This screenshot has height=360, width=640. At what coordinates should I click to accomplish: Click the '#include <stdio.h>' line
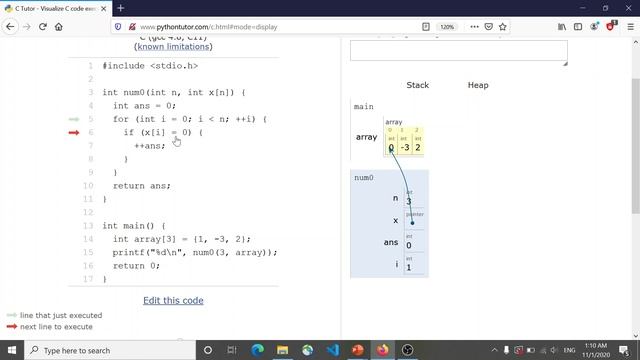tap(150, 66)
